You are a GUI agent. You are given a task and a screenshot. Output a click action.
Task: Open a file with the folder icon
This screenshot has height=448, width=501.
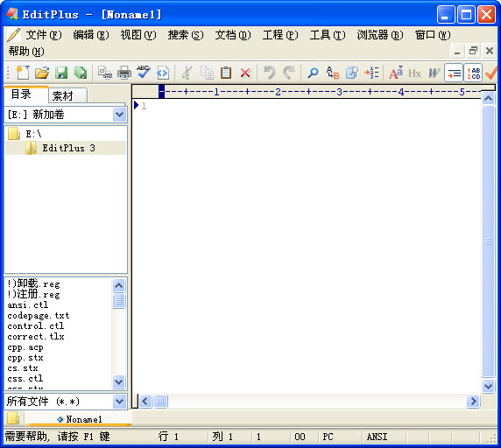[42, 73]
